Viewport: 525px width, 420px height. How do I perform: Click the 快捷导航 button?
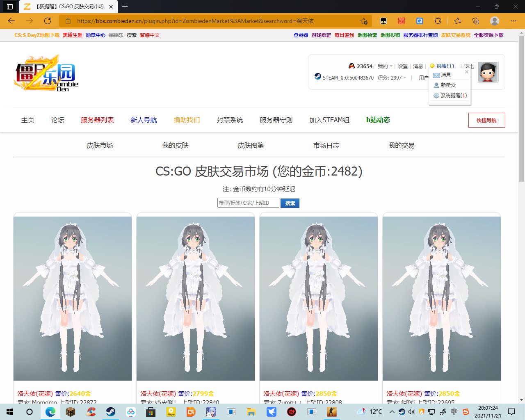(486, 120)
